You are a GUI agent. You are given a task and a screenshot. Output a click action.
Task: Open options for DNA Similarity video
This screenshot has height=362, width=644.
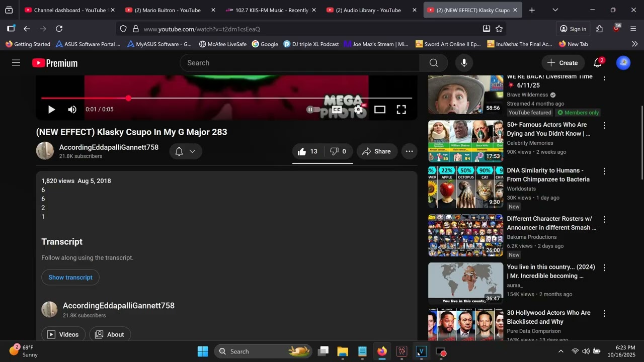pyautogui.click(x=604, y=171)
